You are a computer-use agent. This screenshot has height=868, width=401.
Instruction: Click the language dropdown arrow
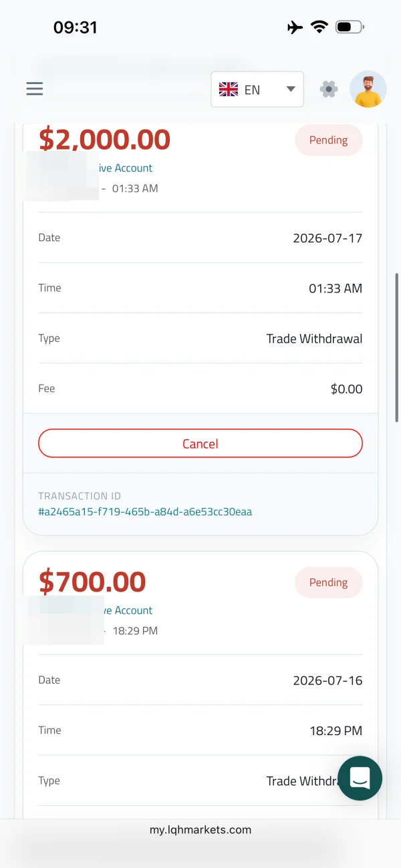click(x=290, y=89)
